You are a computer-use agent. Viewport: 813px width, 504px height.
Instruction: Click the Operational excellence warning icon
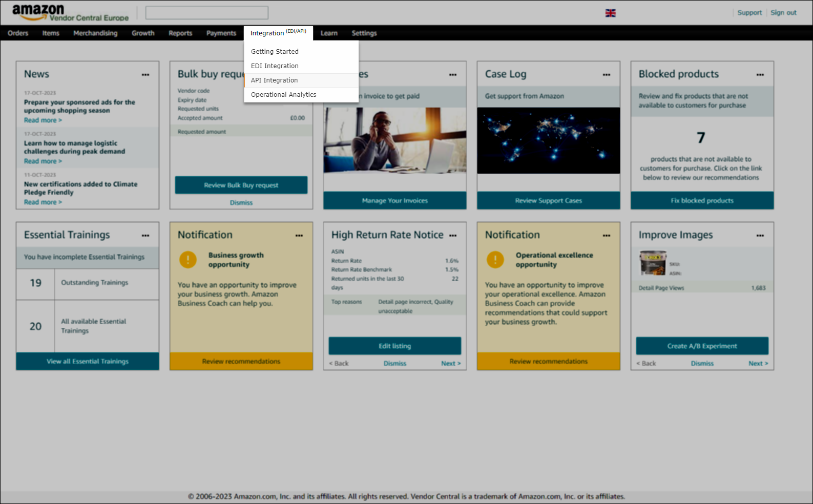click(x=495, y=260)
